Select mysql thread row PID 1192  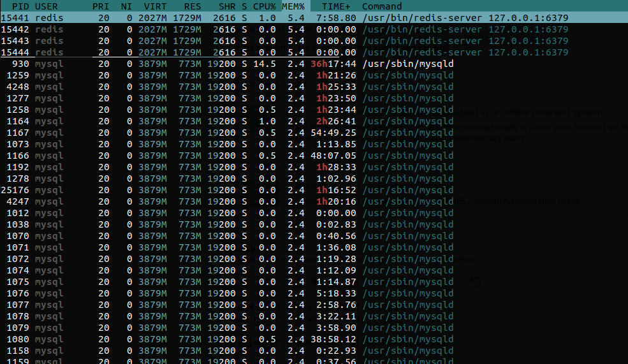(x=314, y=167)
